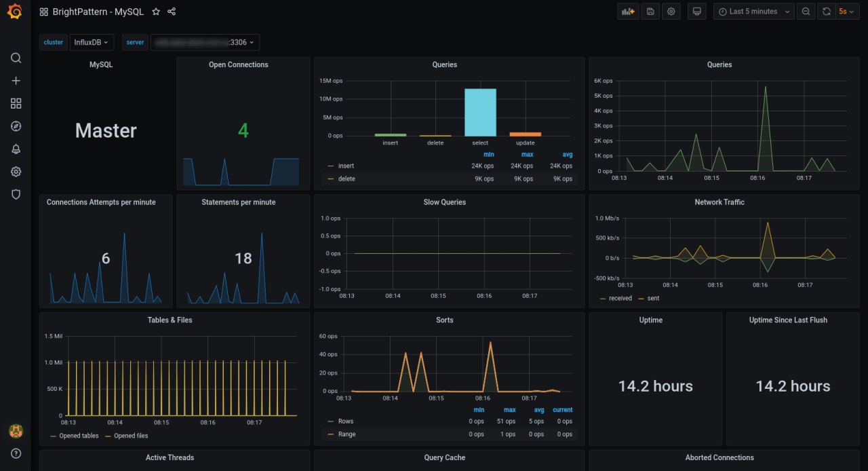868x471 pixels.
Task: Click the cluster variable label
Action: 53,42
